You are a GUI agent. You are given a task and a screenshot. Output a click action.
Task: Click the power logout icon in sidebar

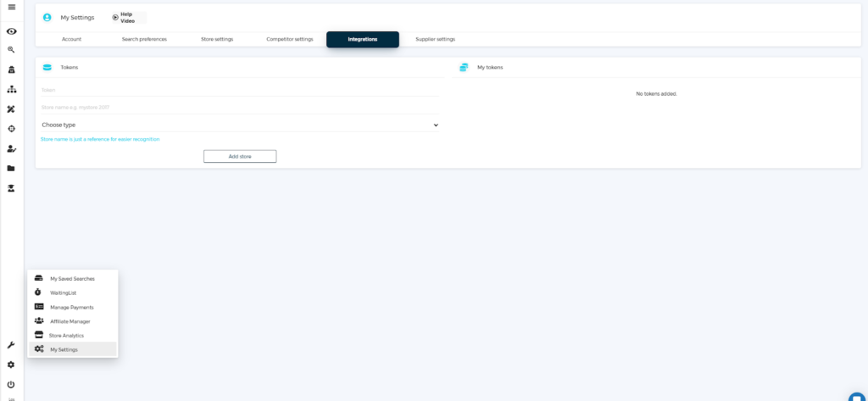pos(11,384)
